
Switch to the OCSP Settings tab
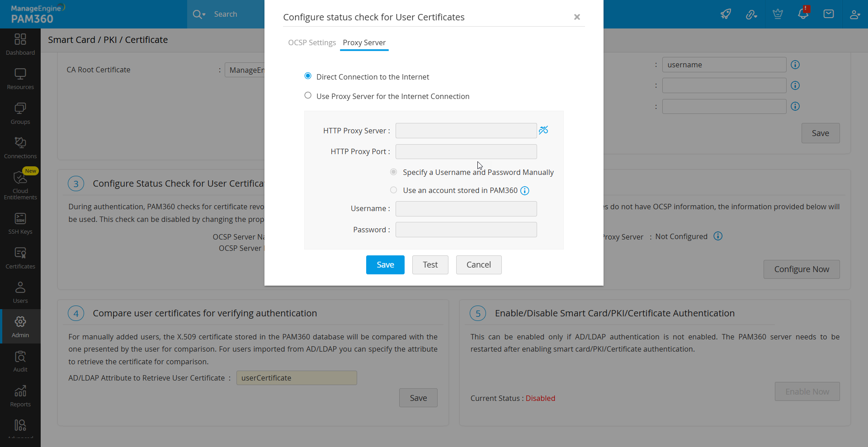(311, 42)
